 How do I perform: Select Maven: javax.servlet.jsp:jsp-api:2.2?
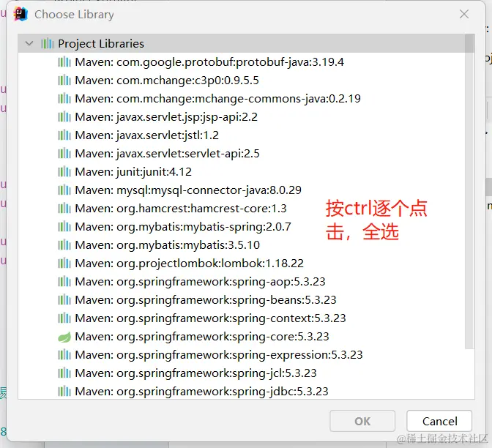click(x=166, y=117)
